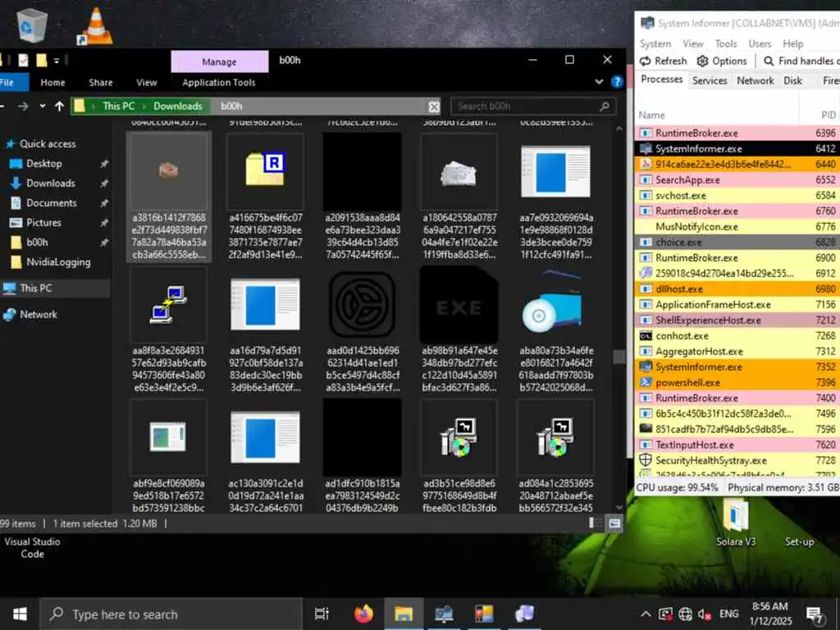
Task: Select file thumbnail a416675be4f6c07
Action: 265,197
